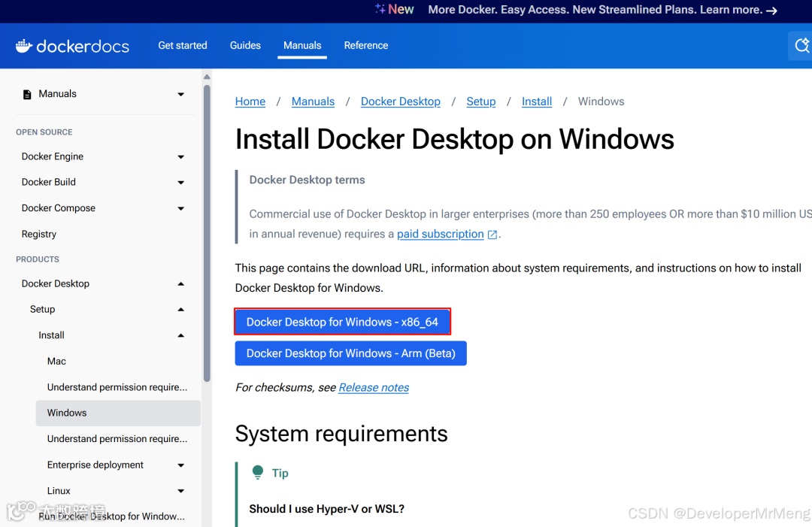Collapse the Install section arrow
The width and height of the screenshot is (812, 527).
180,335
